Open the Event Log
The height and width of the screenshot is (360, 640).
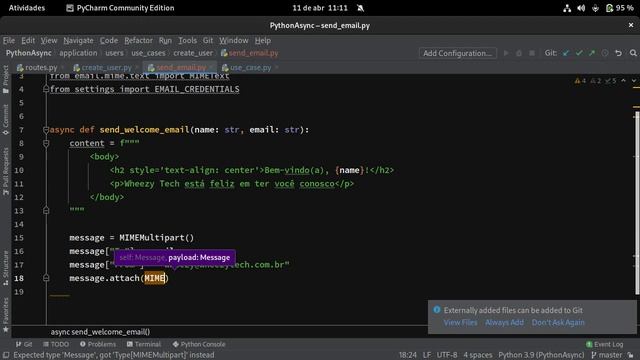604,344
